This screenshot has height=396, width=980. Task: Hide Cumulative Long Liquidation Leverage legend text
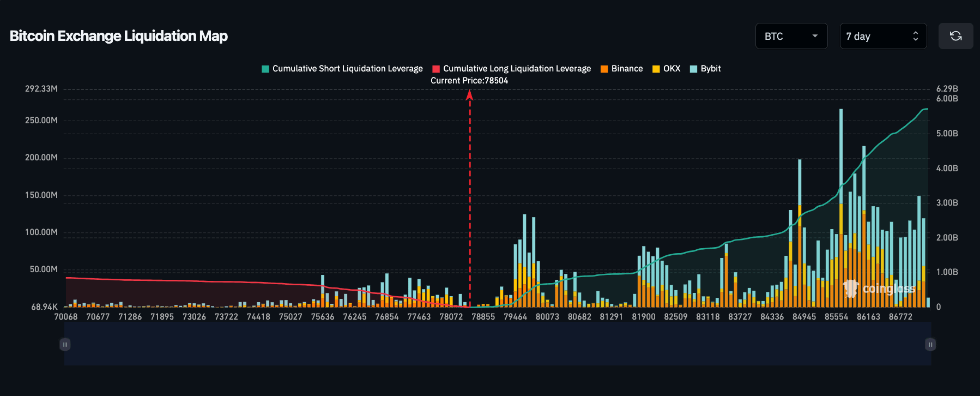(517, 69)
